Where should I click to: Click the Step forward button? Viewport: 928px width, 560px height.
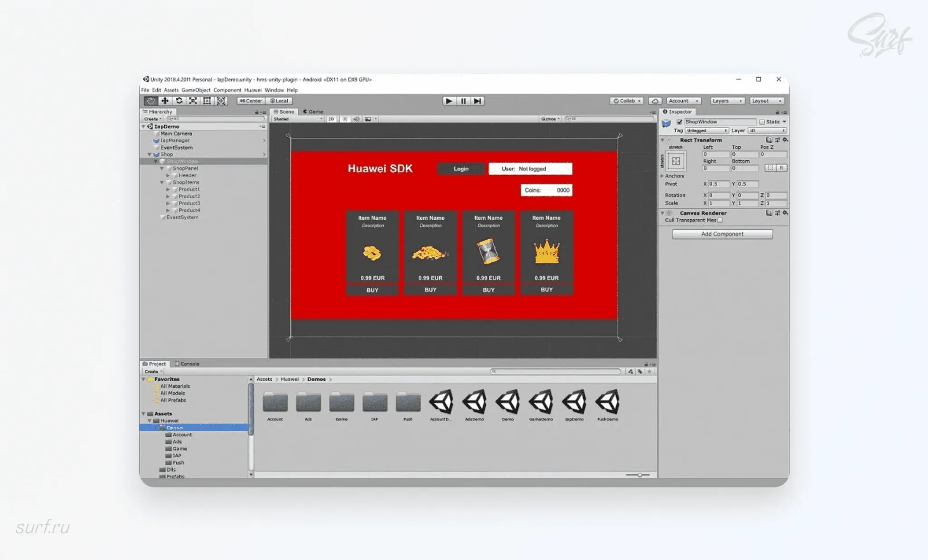477,101
